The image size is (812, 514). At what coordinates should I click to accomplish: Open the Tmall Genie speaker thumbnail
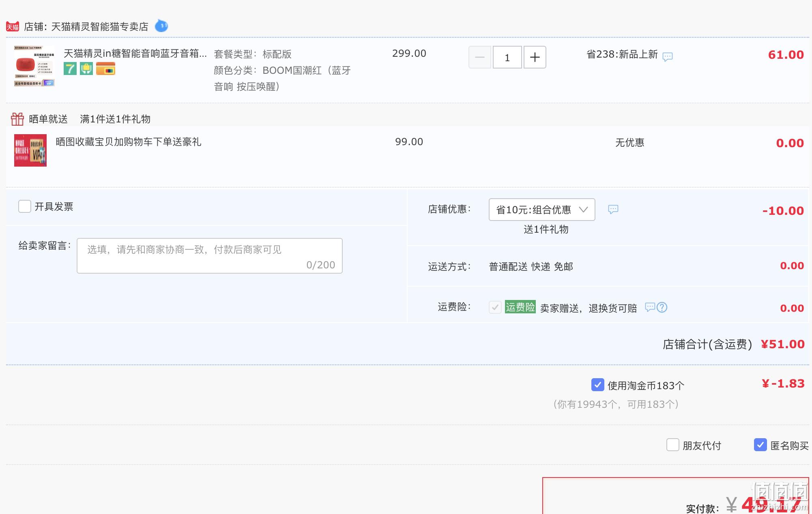click(x=34, y=66)
